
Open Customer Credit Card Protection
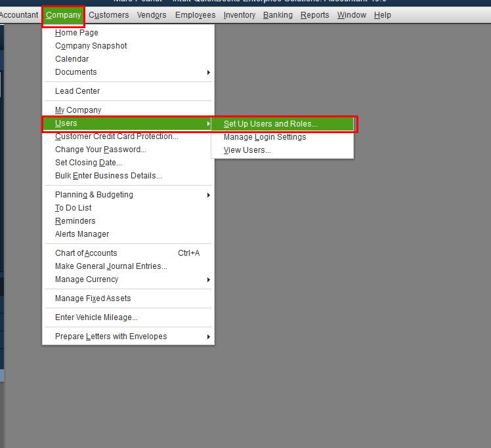[x=128, y=136]
